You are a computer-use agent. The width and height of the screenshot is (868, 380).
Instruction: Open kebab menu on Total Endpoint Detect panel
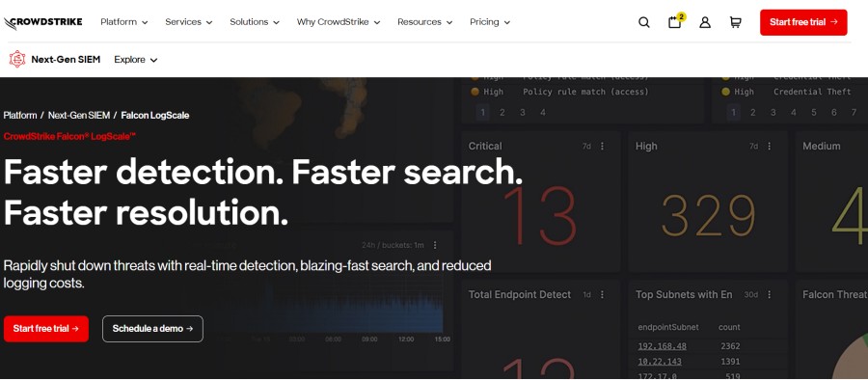pyautogui.click(x=602, y=295)
